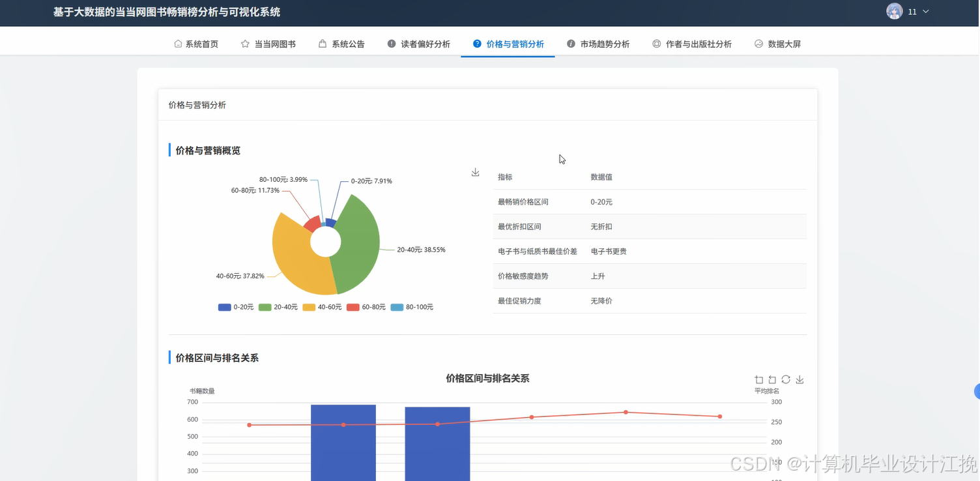980x481 pixels.
Task: Activate area zoom on 价格区间与排名关系 chart
Action: click(759, 380)
